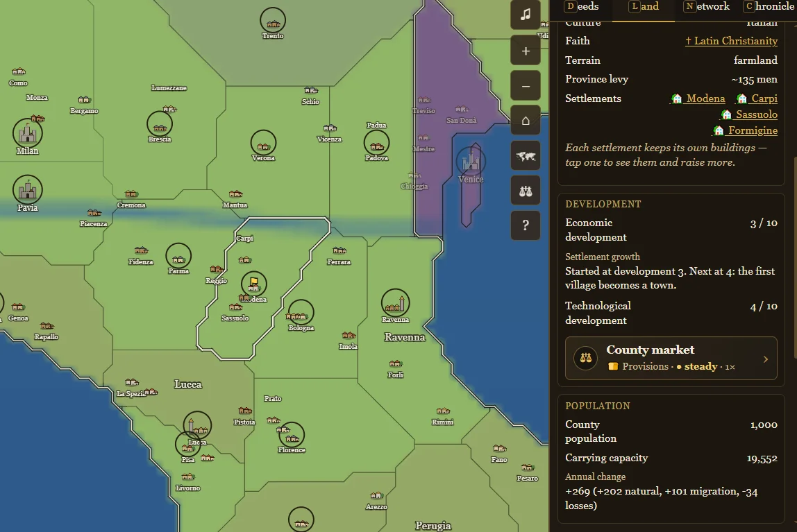Select the Milan city icon

pos(28,133)
